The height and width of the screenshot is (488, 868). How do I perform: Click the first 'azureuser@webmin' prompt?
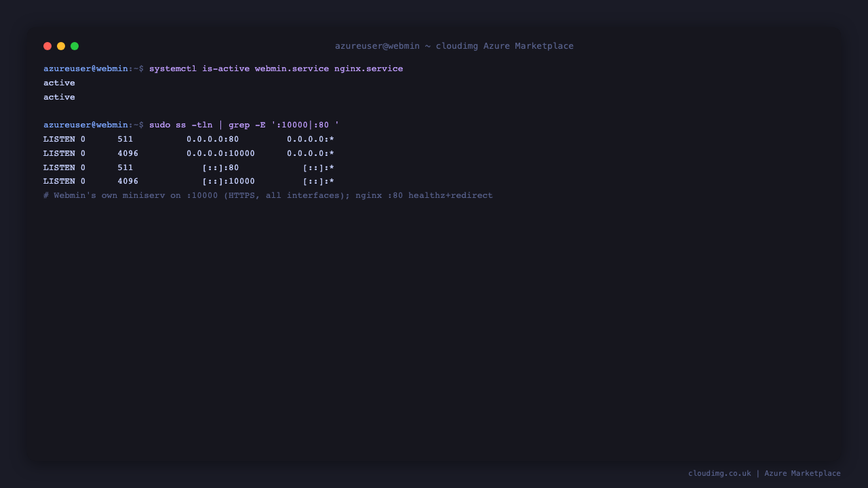(x=85, y=68)
